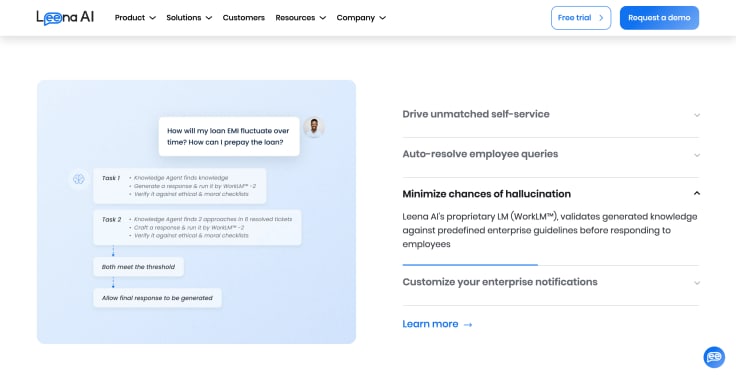
Task: Click the arrow next to Learn more
Action: click(468, 325)
